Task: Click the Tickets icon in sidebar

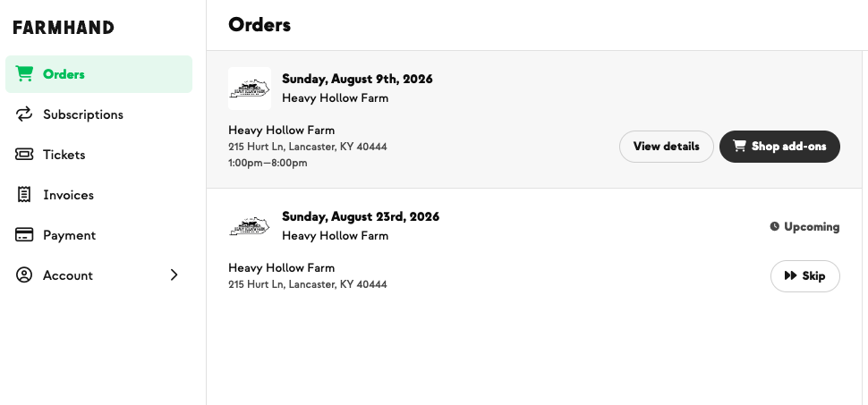Action: [24, 155]
